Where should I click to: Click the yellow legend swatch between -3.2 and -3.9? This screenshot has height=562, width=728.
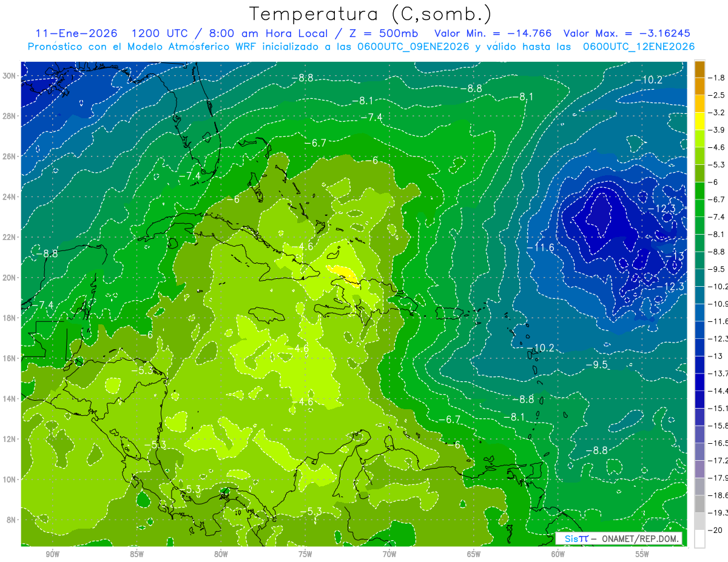[699, 121]
